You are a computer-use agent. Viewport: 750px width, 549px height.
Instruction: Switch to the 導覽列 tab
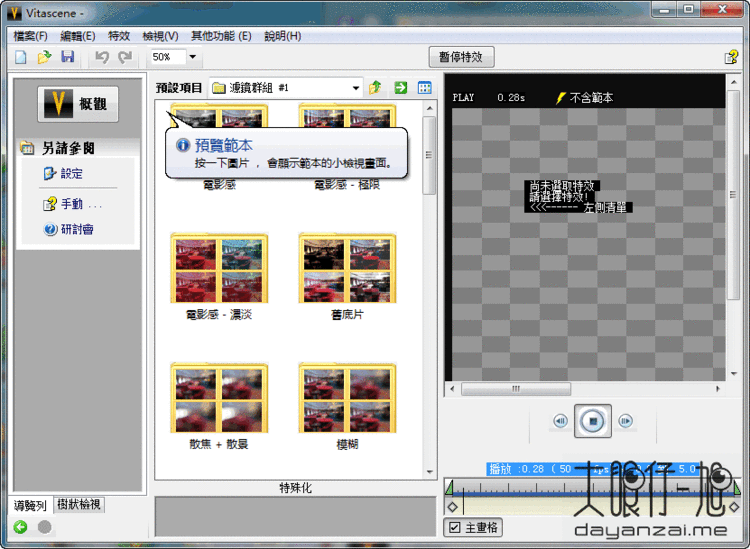[30, 505]
